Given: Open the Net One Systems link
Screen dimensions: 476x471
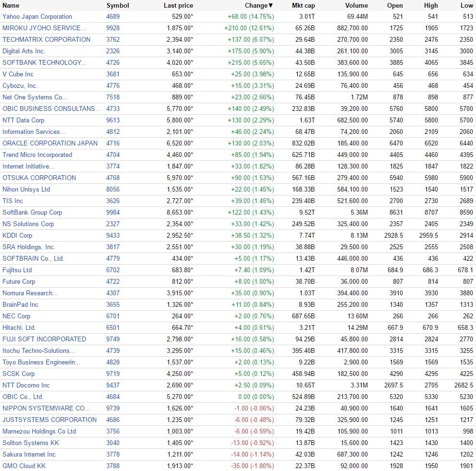Looking at the screenshot, I should pos(35,97).
